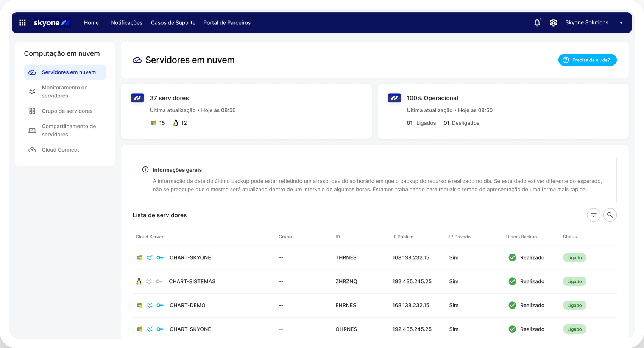Open Portal de Parceiros
This screenshot has height=348, width=644.
click(x=227, y=23)
